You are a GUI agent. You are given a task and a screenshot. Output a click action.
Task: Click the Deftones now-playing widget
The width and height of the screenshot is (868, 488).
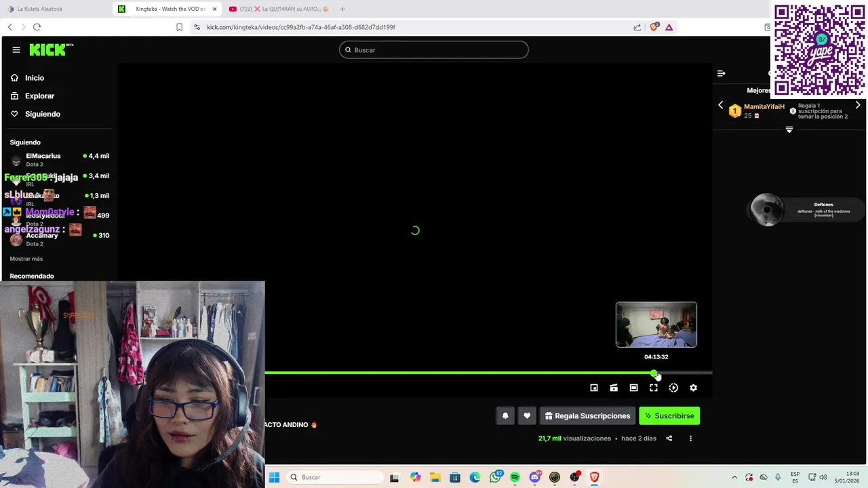click(807, 210)
